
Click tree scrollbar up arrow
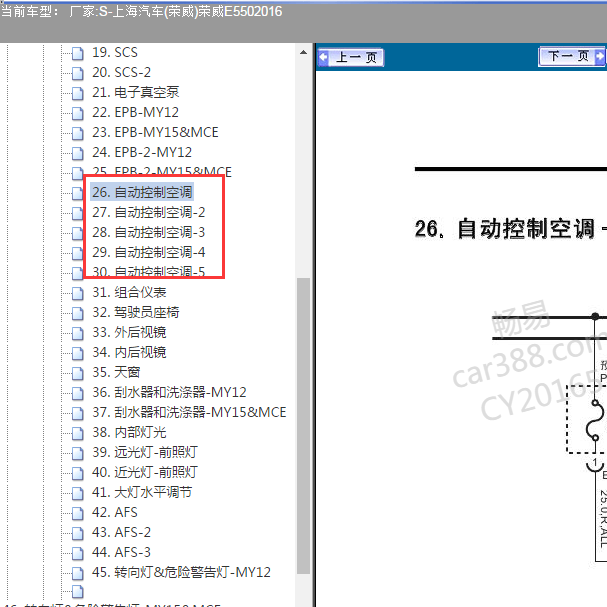304,53
